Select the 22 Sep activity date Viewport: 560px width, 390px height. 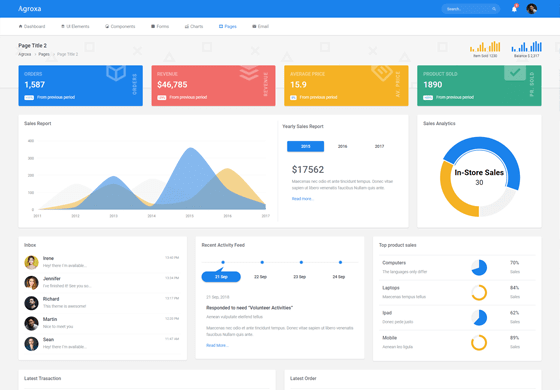point(260,277)
